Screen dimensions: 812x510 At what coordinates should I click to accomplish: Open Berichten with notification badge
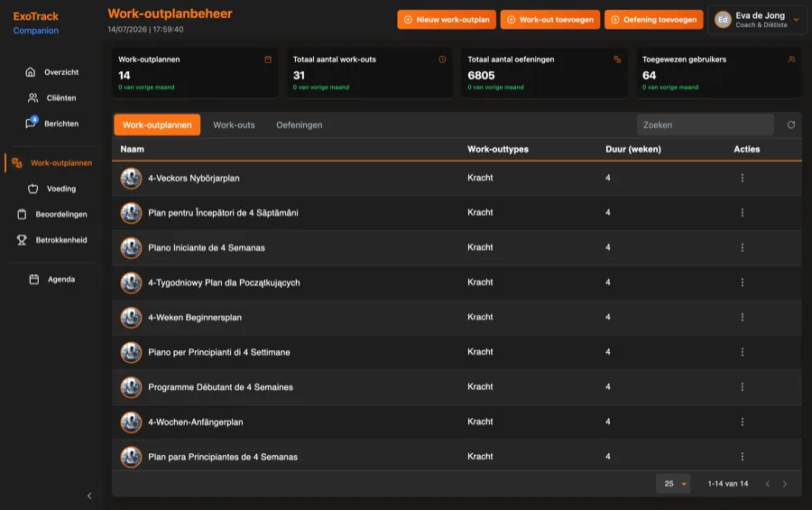[x=51, y=124]
